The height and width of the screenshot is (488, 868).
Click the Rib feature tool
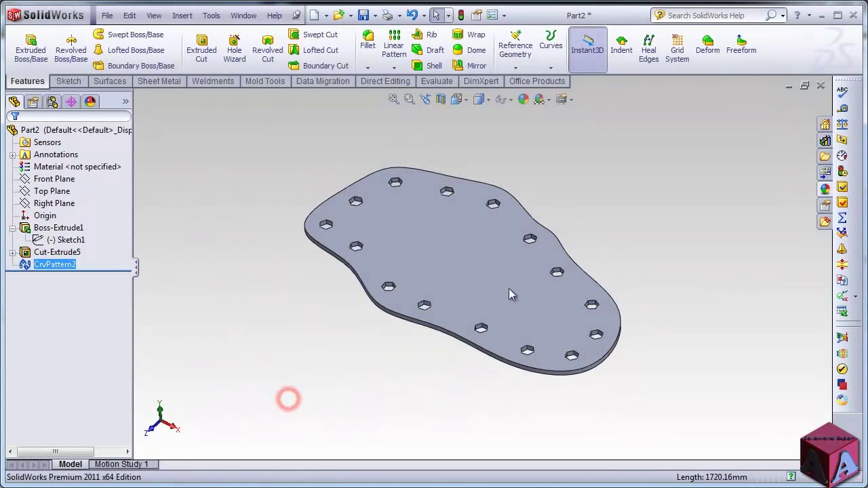425,35
